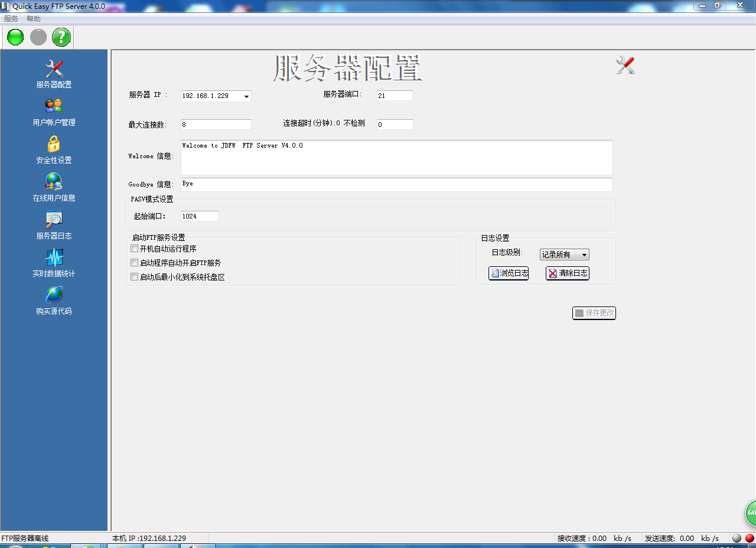The width and height of the screenshot is (756, 548).
Task: Open 实时数据统计 in the sidebar
Action: [x=54, y=263]
